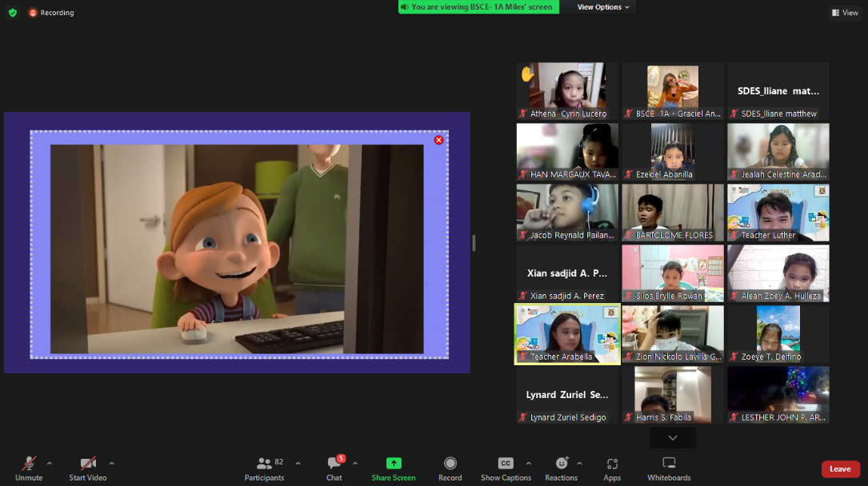Image resolution: width=868 pixels, height=486 pixels.
Task: Click muted mic icon on BARTOLOME FLORES
Action: [x=628, y=236]
